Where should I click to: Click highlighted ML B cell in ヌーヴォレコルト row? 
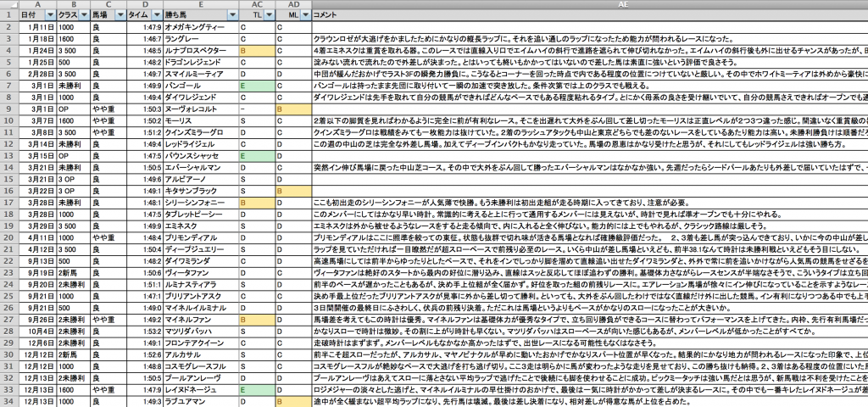pyautogui.click(x=294, y=109)
